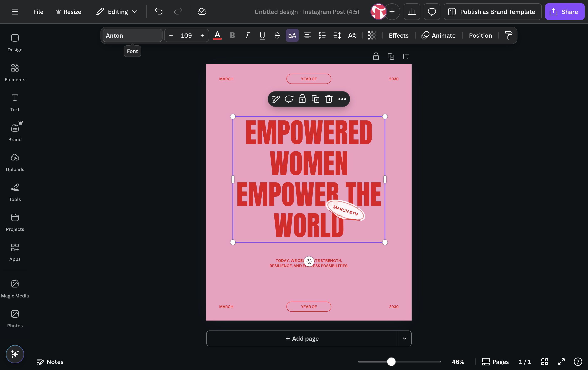Image resolution: width=588 pixels, height=370 pixels.
Task: Toggle uppercase aA text setting
Action: (x=292, y=35)
